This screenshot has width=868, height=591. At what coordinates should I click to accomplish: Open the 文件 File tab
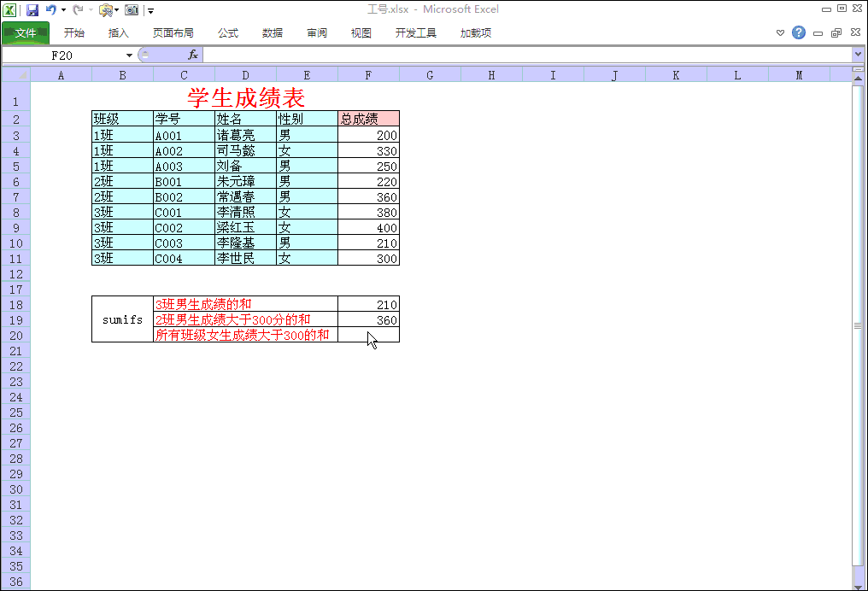click(26, 32)
